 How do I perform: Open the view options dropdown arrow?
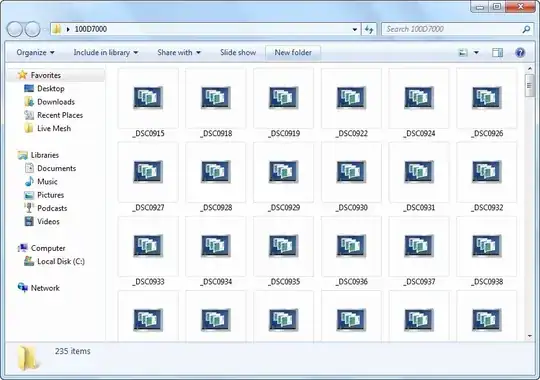tap(476, 53)
